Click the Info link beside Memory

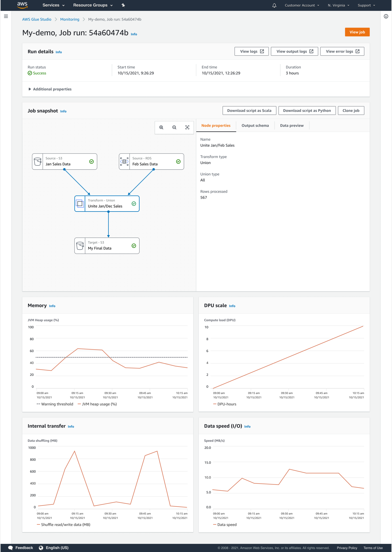(x=52, y=306)
